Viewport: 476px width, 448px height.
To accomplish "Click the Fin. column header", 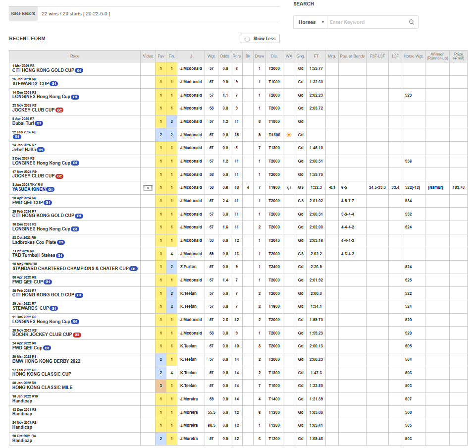I will (172, 56).
